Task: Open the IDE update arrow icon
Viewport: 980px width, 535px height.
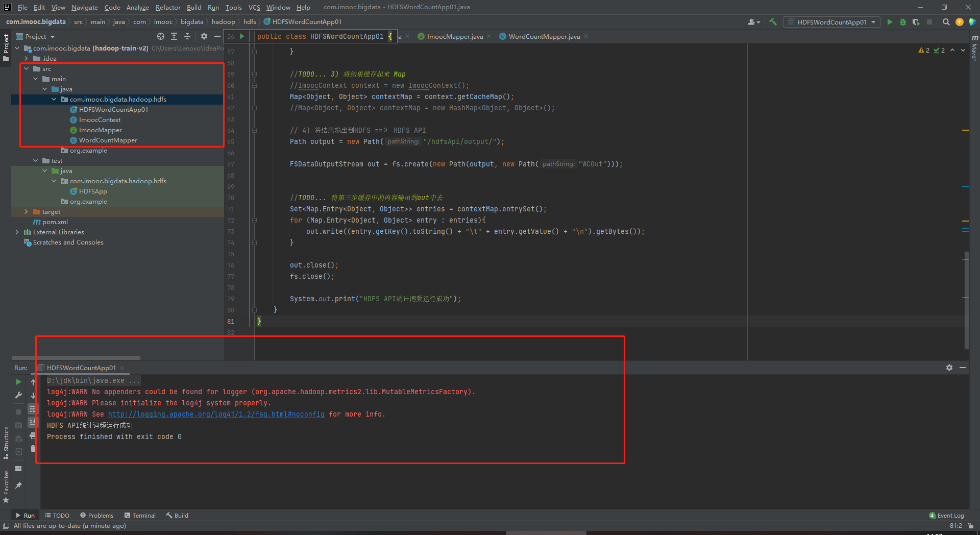Action: (959, 22)
